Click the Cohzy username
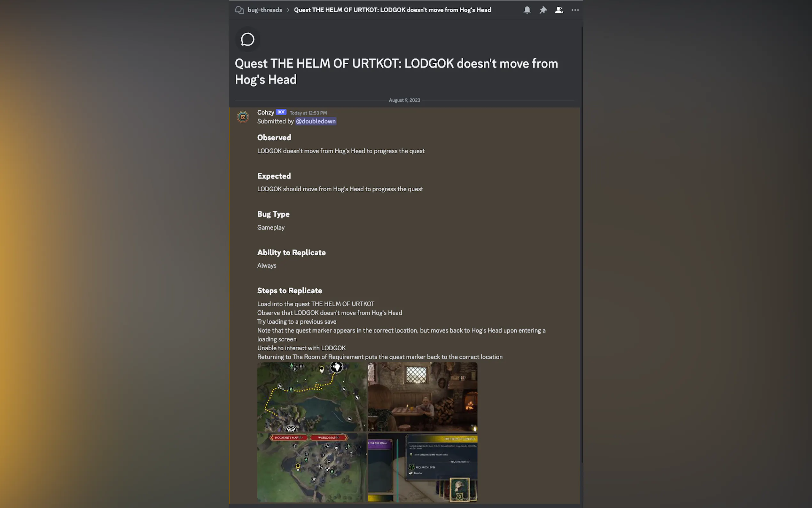The height and width of the screenshot is (508, 812). (x=265, y=113)
